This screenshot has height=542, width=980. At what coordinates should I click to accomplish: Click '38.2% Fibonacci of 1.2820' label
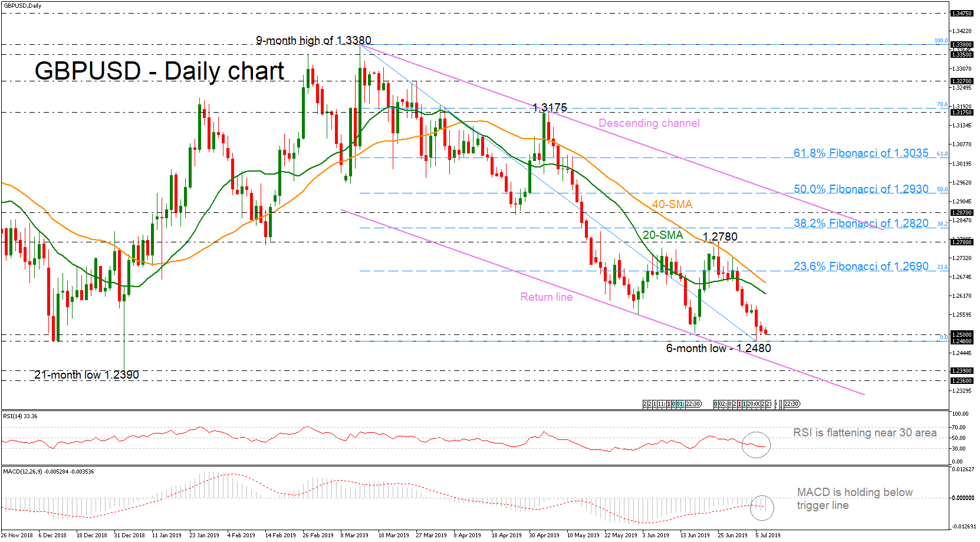click(861, 223)
